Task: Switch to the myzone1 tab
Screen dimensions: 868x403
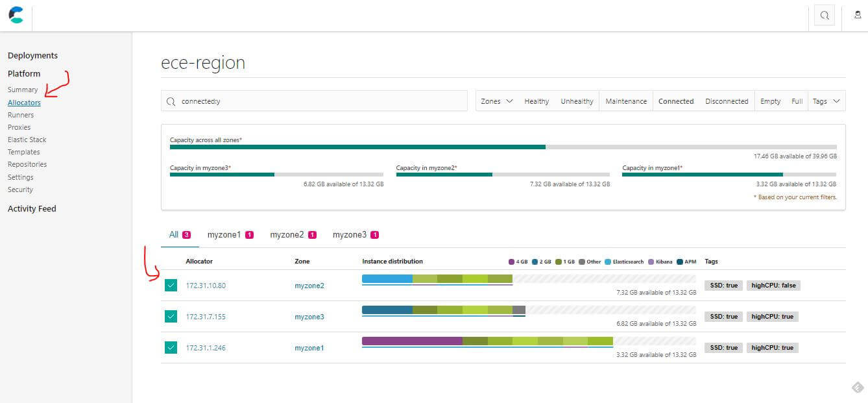Action: 230,235
